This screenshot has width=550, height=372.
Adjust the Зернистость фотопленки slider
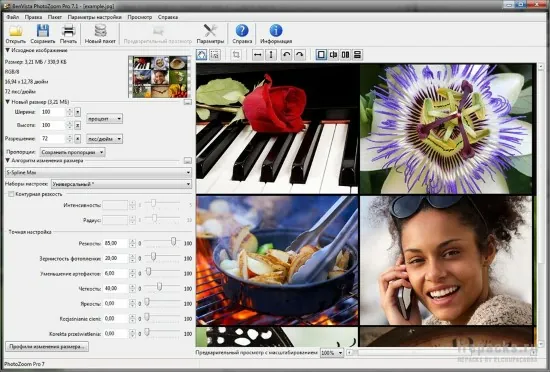(x=153, y=257)
